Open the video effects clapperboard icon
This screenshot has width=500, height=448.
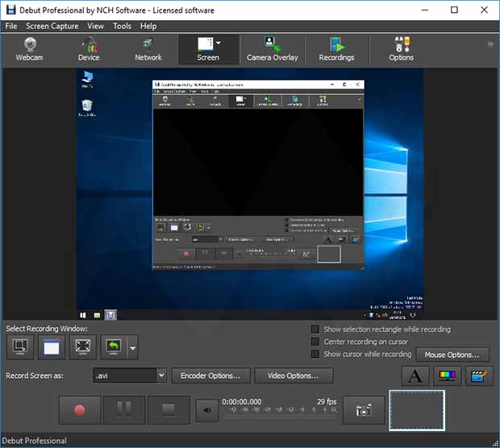point(479,376)
